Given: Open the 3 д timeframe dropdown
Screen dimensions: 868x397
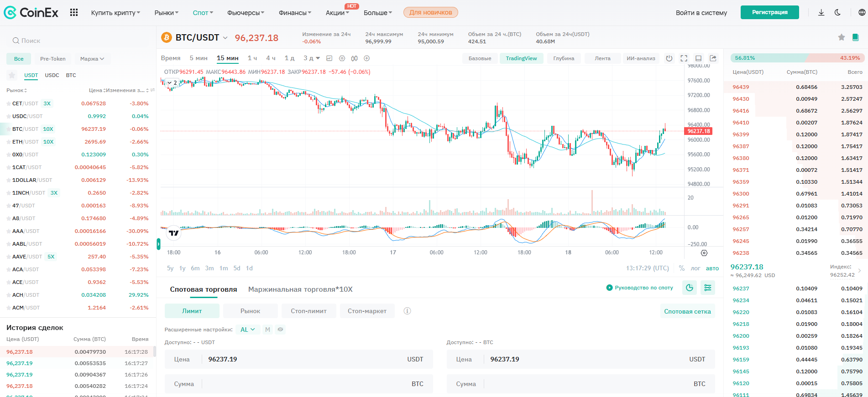Looking at the screenshot, I should coord(312,58).
